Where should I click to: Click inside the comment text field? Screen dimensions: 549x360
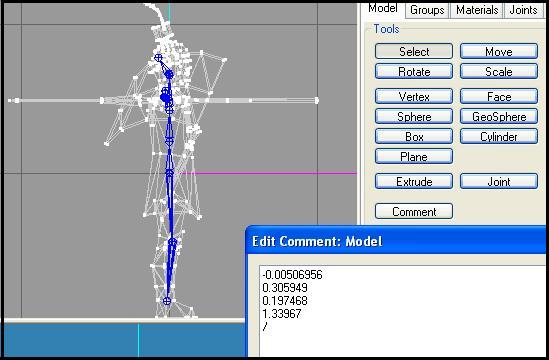click(x=403, y=311)
